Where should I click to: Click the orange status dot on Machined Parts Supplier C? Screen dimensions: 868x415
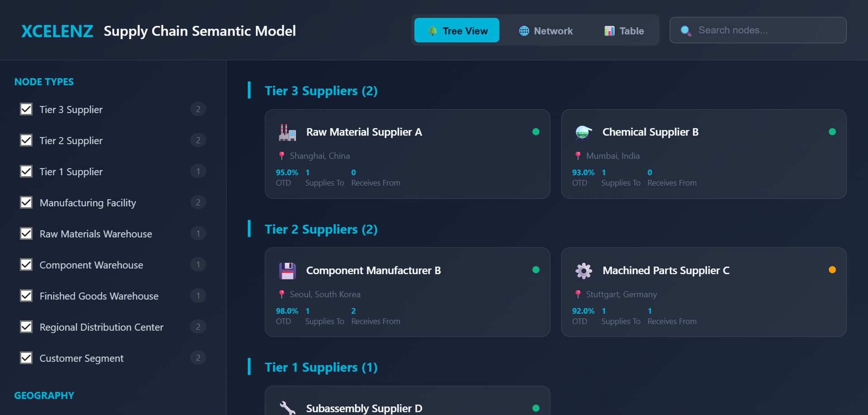click(832, 270)
